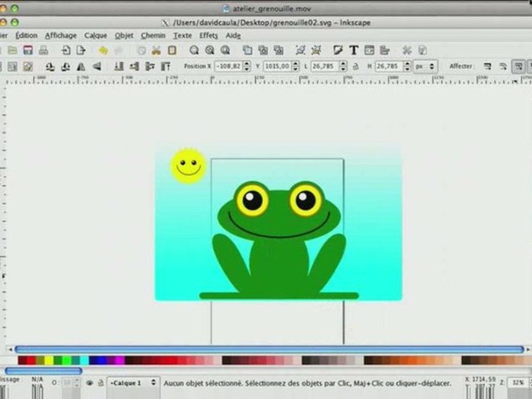Toggle the highlighted third Affecter button
The image size is (532, 399).
click(519, 66)
